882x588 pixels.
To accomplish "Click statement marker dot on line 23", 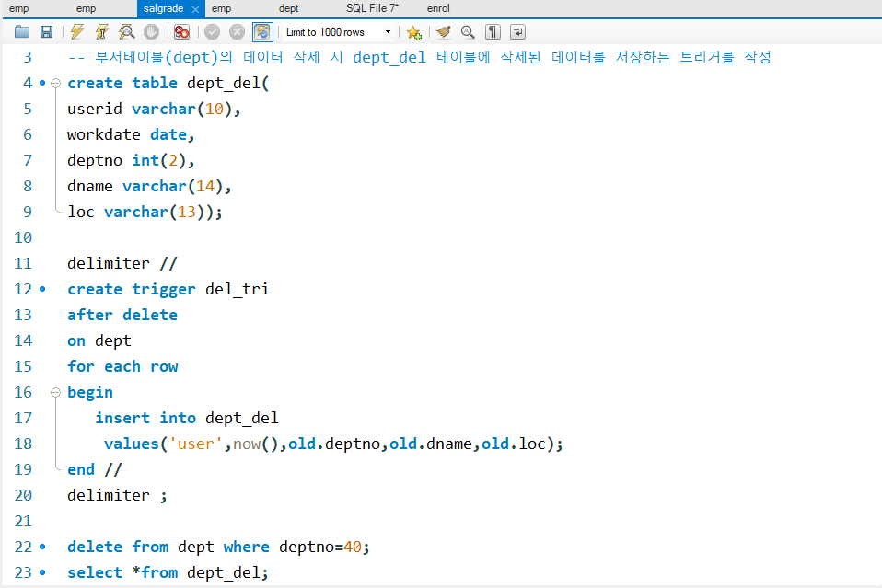I will coord(42,572).
